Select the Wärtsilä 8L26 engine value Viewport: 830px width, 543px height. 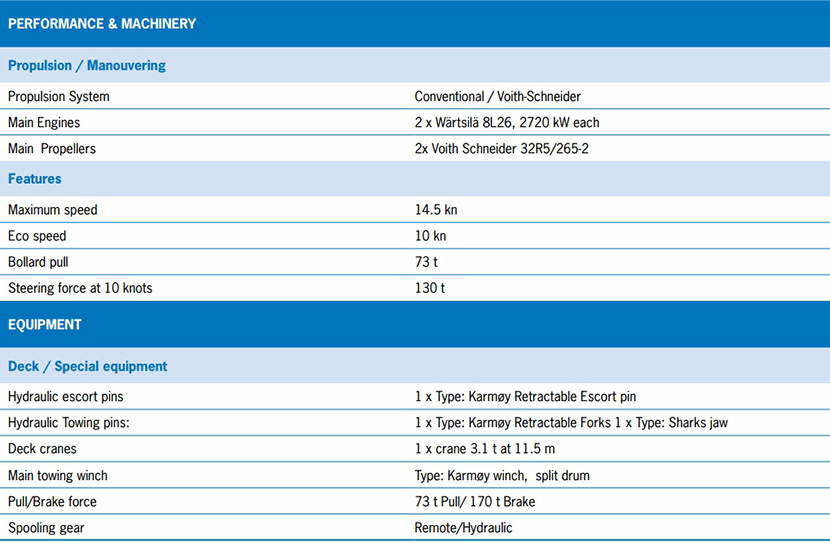507,123
